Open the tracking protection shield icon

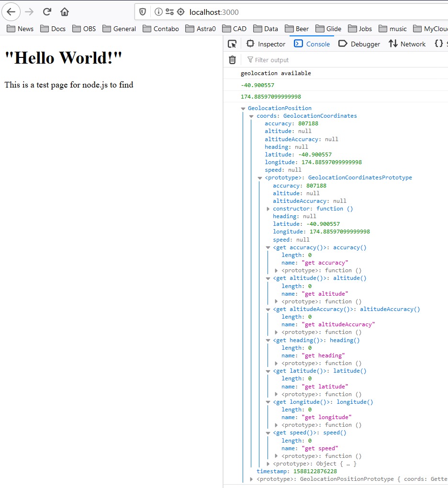[143, 12]
